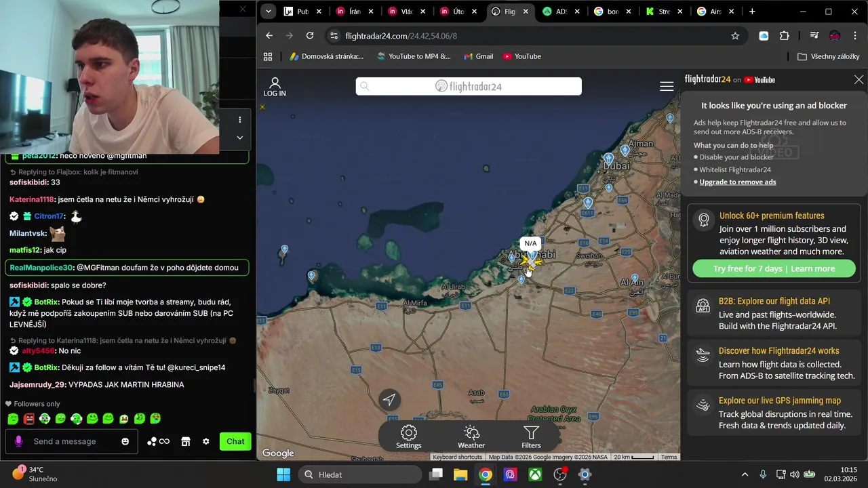Open Xbox app from taskbar

[x=535, y=474]
